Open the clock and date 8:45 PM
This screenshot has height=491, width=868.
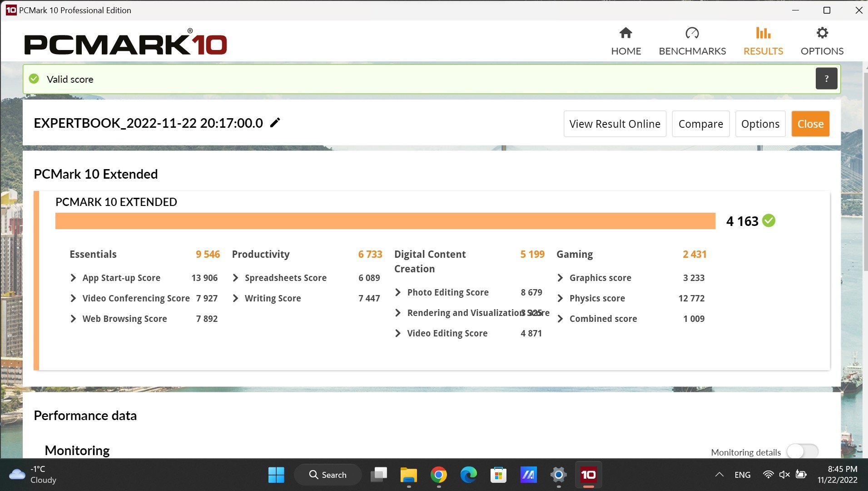coord(837,474)
